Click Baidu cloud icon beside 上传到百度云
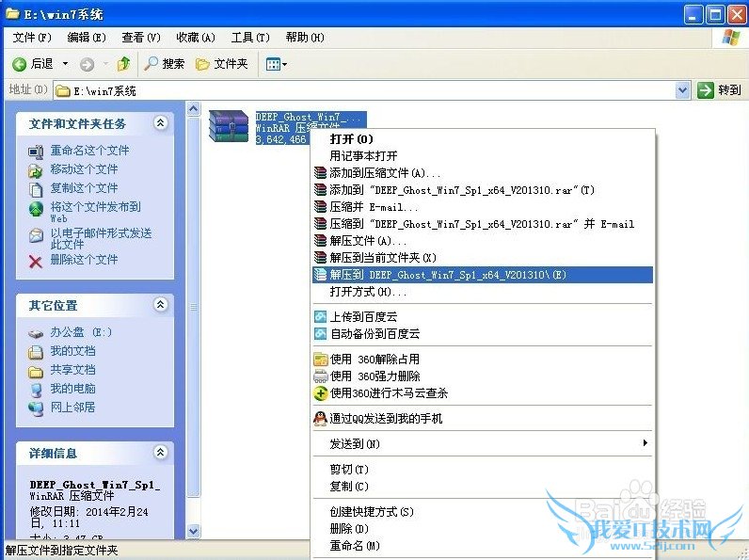 click(320, 316)
